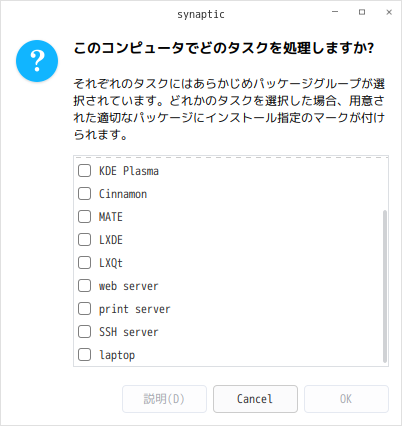
Task: Click the OK button
Action: pyautogui.click(x=346, y=399)
